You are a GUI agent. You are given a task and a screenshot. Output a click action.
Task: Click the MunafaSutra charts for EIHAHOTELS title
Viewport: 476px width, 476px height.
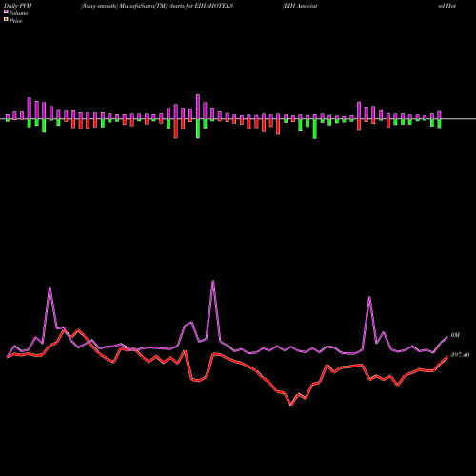(157, 6)
